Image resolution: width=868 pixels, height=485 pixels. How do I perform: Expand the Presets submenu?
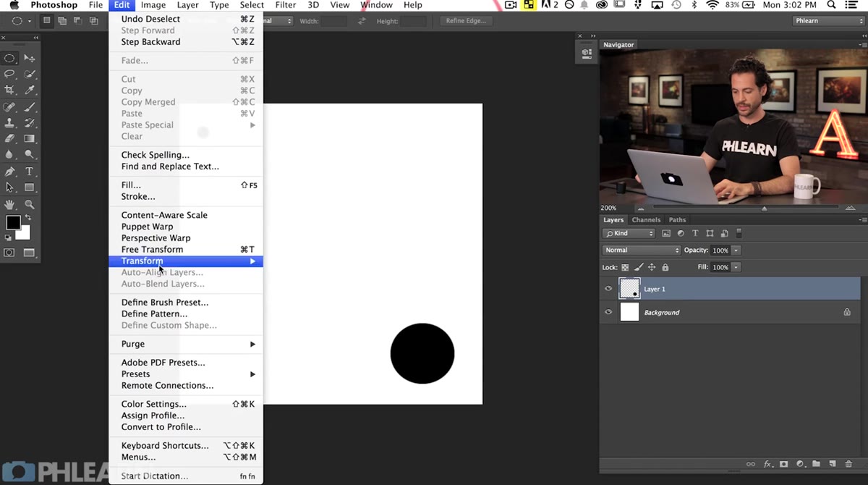click(x=186, y=374)
